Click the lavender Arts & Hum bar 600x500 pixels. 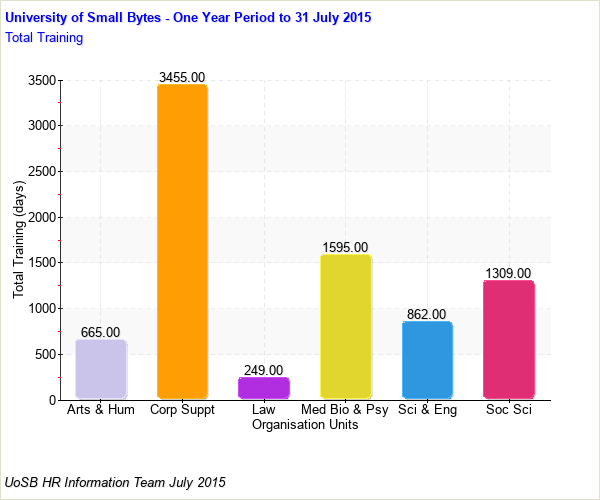101,369
